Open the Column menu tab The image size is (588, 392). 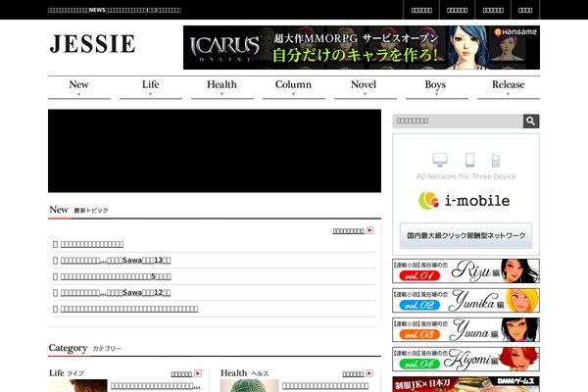tap(294, 87)
